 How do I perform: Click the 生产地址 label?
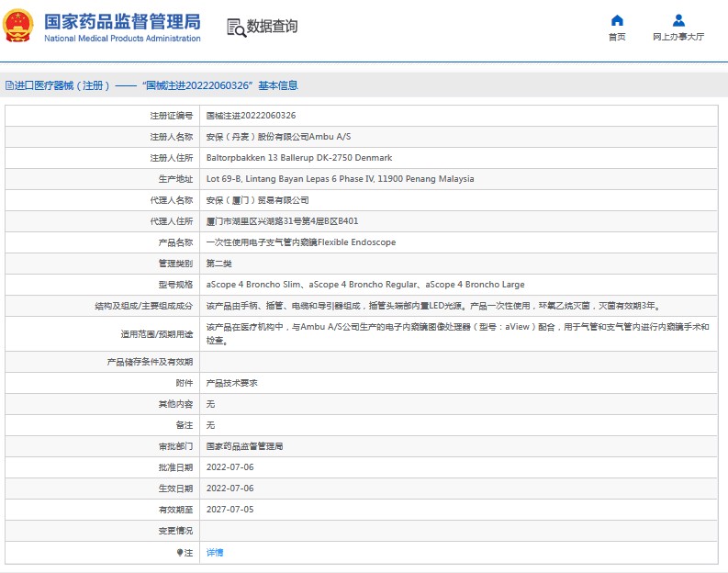click(175, 179)
